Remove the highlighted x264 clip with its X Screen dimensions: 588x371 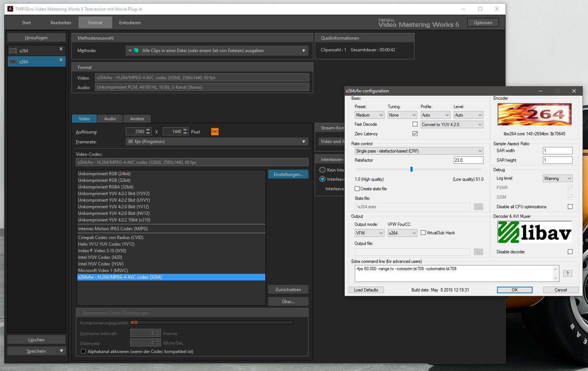pyautogui.click(x=61, y=60)
